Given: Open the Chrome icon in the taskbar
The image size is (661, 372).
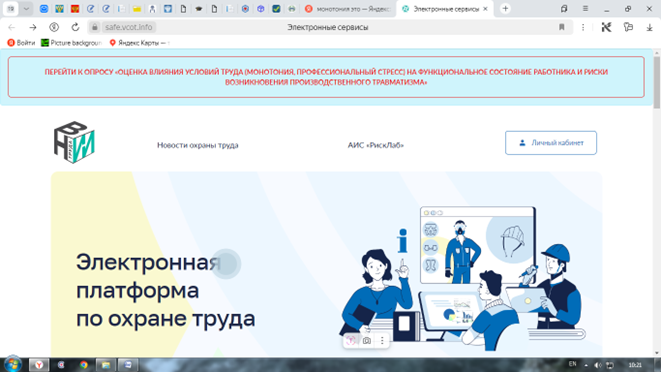Looking at the screenshot, I should [83, 365].
